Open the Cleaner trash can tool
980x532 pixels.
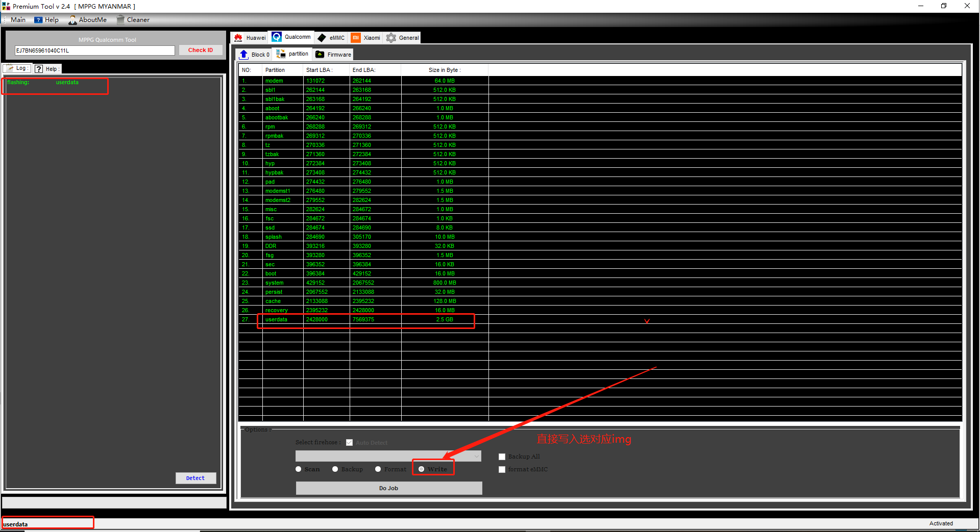pyautogui.click(x=120, y=20)
